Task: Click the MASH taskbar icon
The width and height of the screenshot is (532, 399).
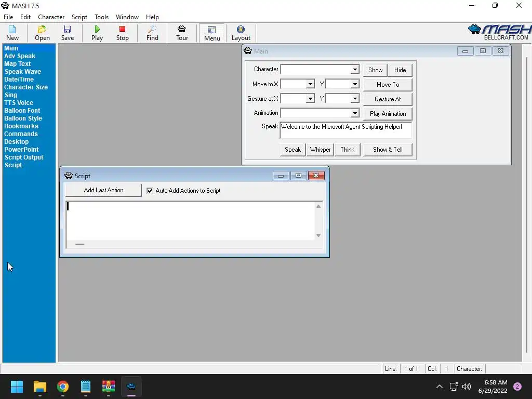Action: click(x=131, y=387)
